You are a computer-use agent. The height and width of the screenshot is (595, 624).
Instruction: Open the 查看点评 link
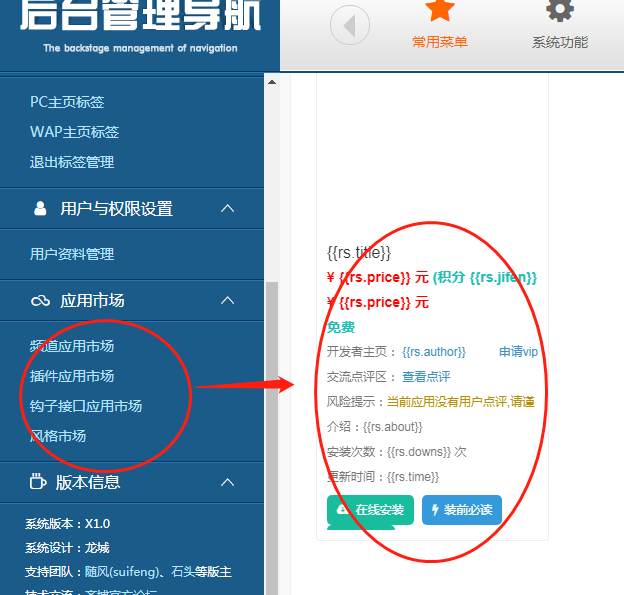(426, 377)
